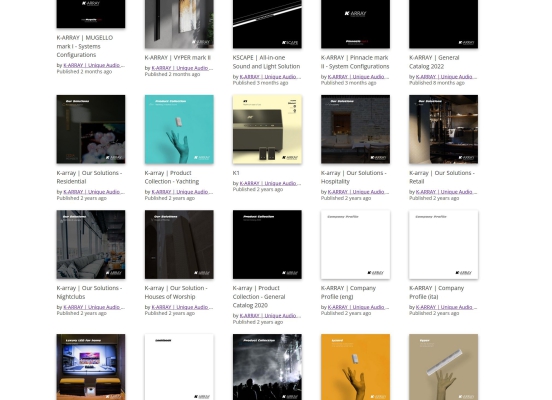
Task: Click 'Published 2 years ago' under Company Profile (ita)
Action: (434, 313)
